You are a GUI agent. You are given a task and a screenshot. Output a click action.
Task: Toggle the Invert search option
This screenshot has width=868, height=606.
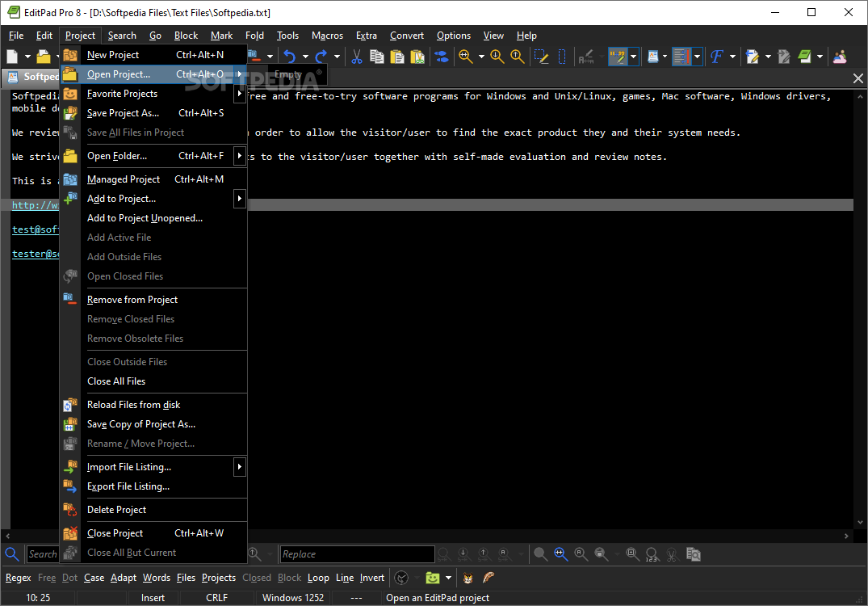pyautogui.click(x=372, y=578)
